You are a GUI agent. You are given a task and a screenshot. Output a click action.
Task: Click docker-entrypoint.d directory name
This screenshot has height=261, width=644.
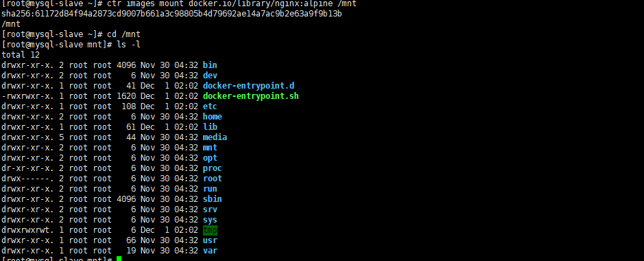coord(248,85)
